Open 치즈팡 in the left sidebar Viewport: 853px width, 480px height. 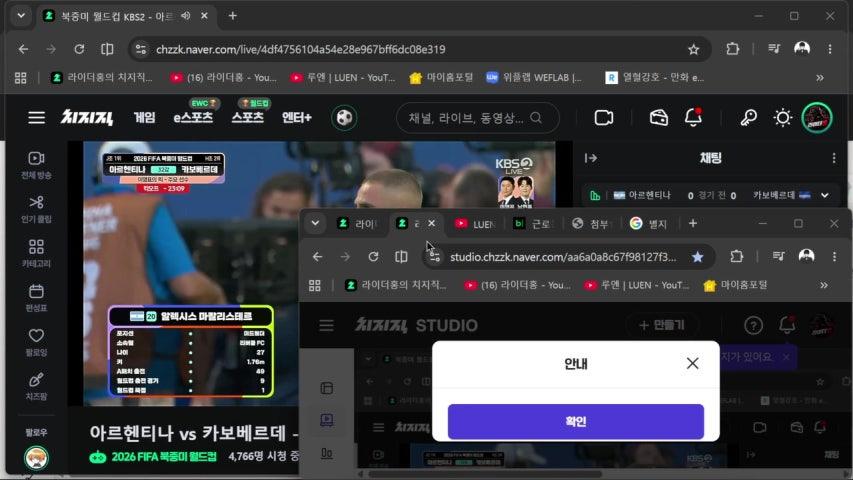[x=36, y=386]
